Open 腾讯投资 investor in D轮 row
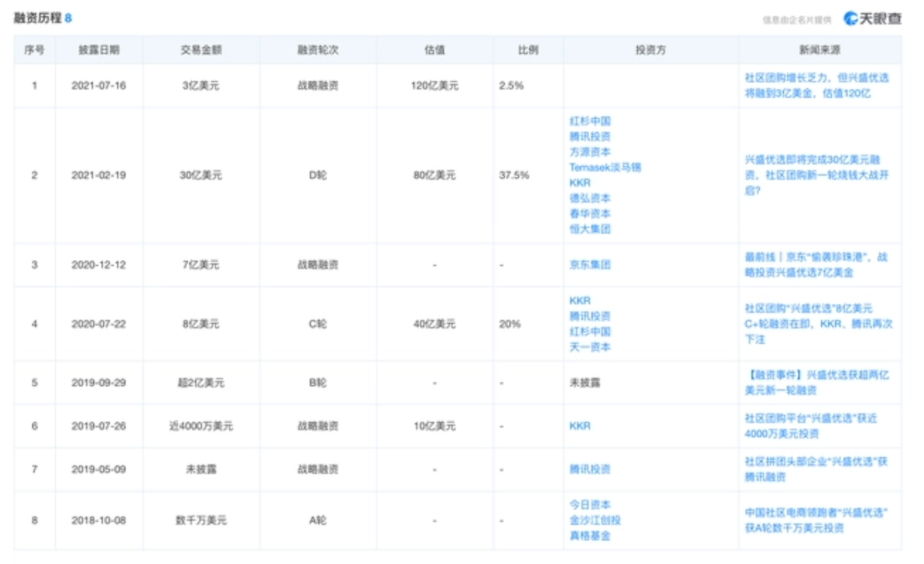This screenshot has width=924, height=564. point(590,137)
